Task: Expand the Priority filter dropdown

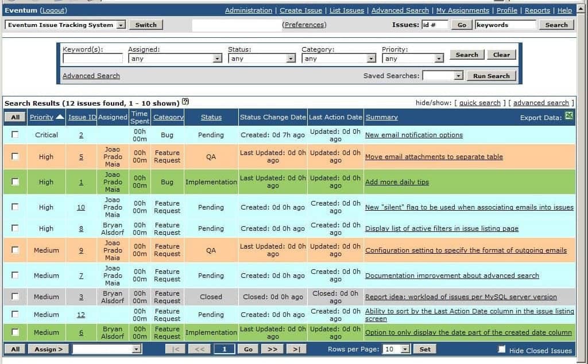Action: click(438, 59)
